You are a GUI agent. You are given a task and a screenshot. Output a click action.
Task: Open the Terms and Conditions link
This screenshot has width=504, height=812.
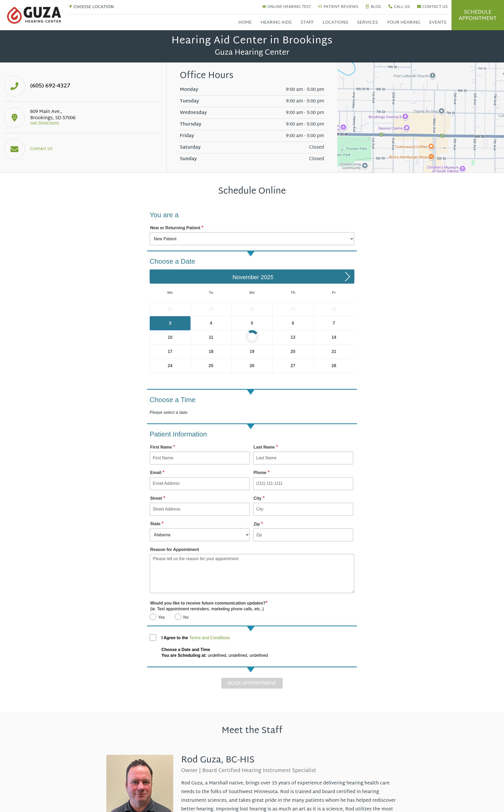209,638
